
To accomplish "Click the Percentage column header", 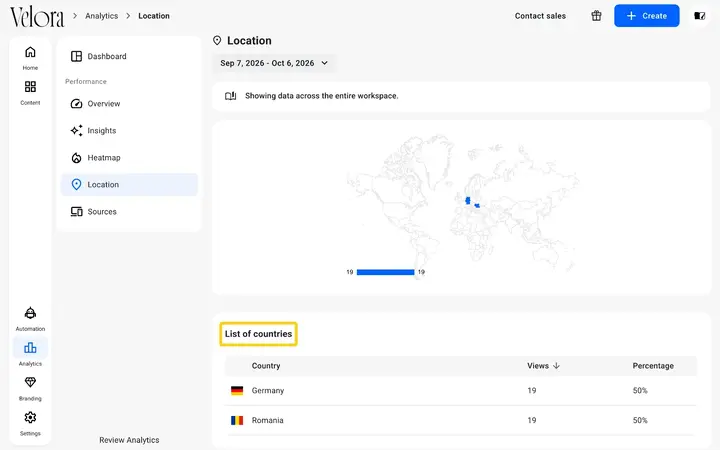I will click(653, 366).
